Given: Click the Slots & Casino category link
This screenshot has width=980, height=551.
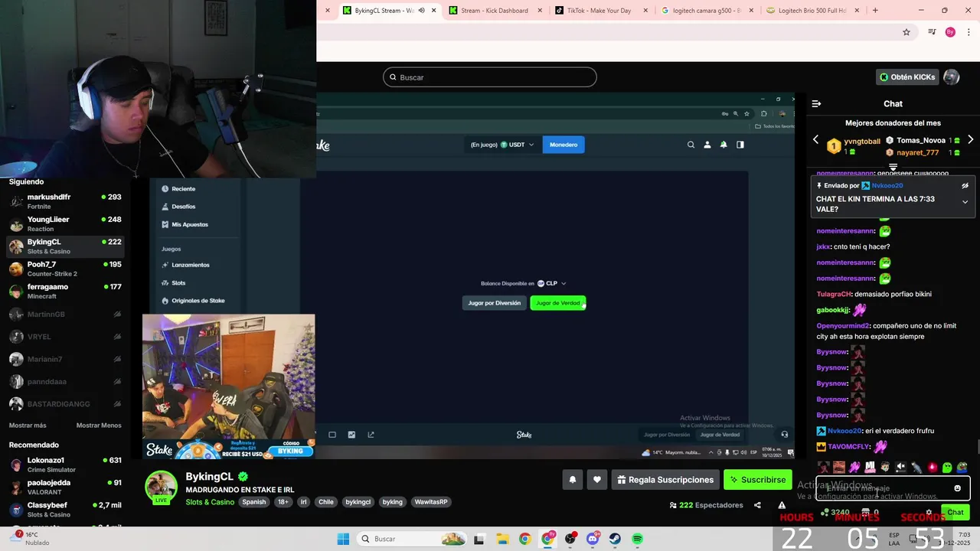Looking at the screenshot, I should pos(210,502).
